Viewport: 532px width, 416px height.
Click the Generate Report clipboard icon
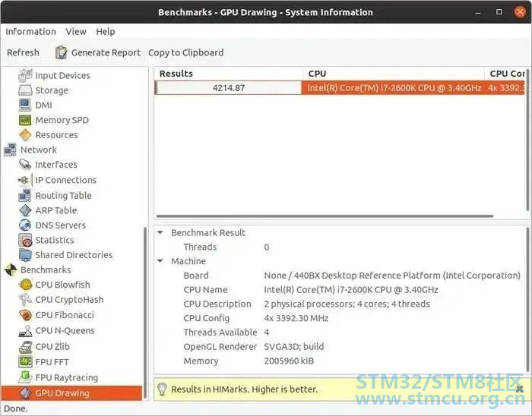[61, 52]
